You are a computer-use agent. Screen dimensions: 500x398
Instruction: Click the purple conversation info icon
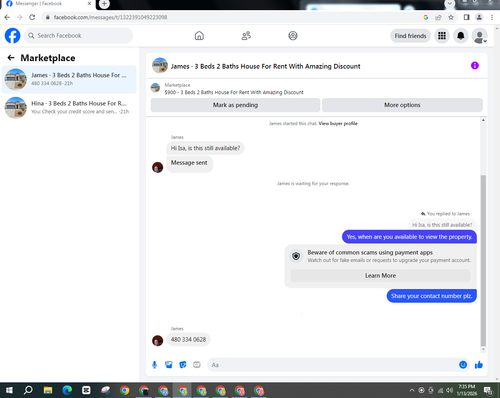click(x=475, y=65)
